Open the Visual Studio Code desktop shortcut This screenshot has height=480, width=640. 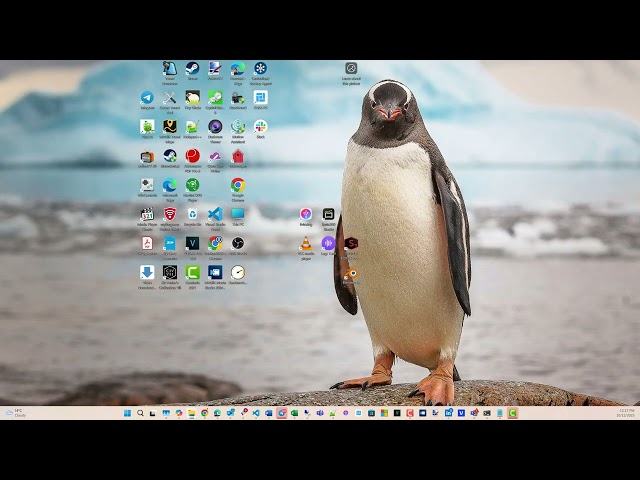coord(215,214)
